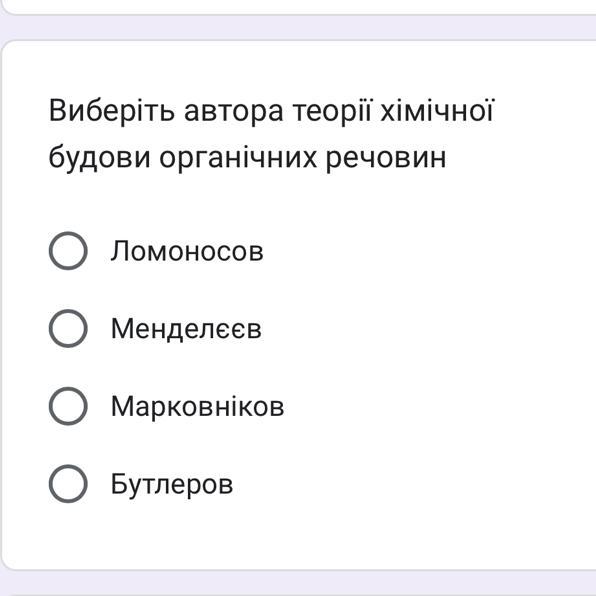Pick the Бутлеров radio button

pyautogui.click(x=68, y=483)
